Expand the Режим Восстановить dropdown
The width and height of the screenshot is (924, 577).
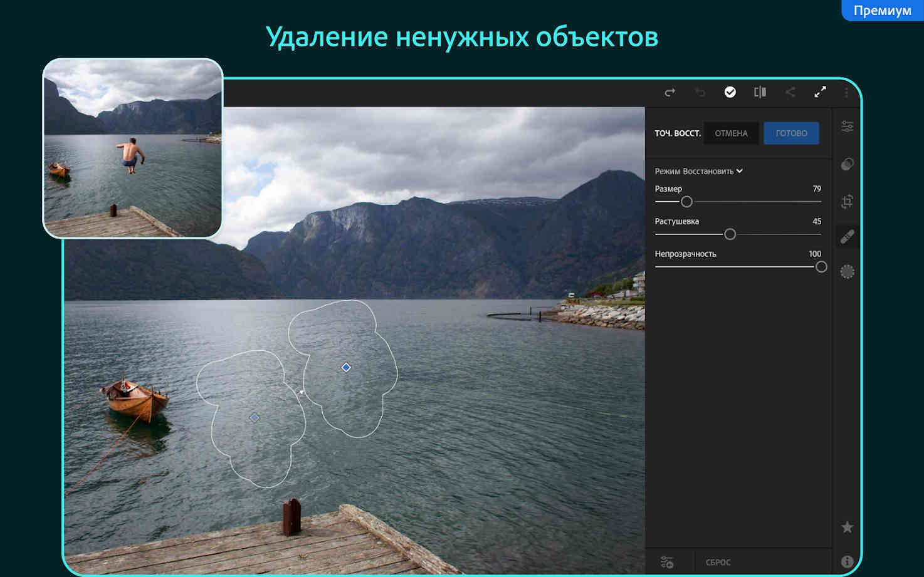click(x=698, y=171)
